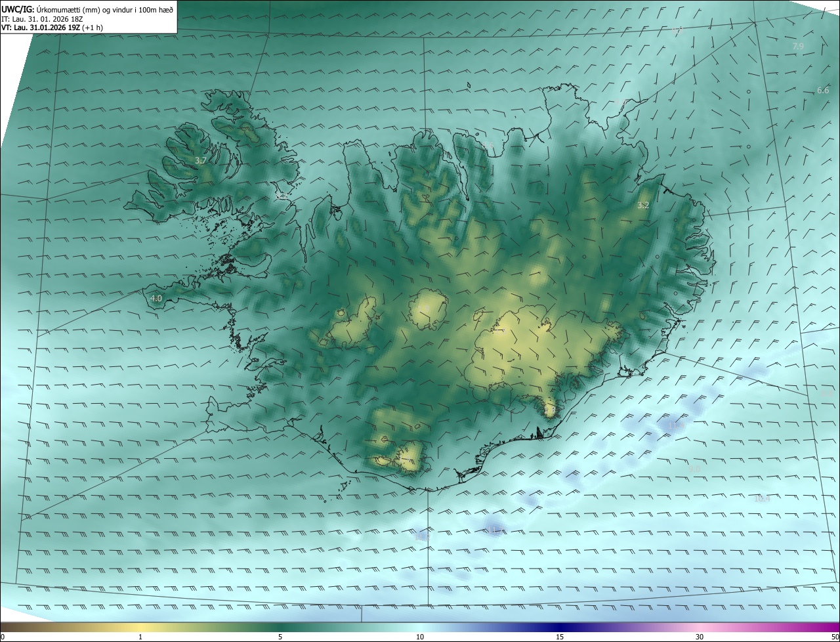Click the 6.6 value label
This screenshot has width=840, height=642.
823,91
